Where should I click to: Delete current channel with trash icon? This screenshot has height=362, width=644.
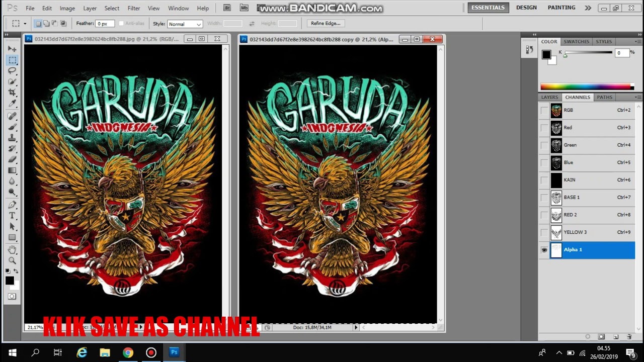pyautogui.click(x=629, y=336)
